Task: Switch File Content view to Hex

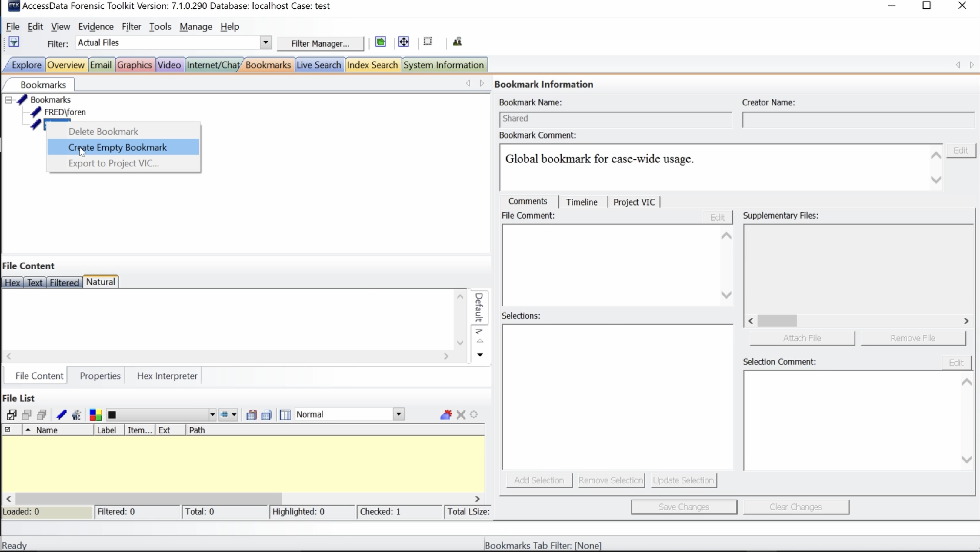Action: pos(12,283)
